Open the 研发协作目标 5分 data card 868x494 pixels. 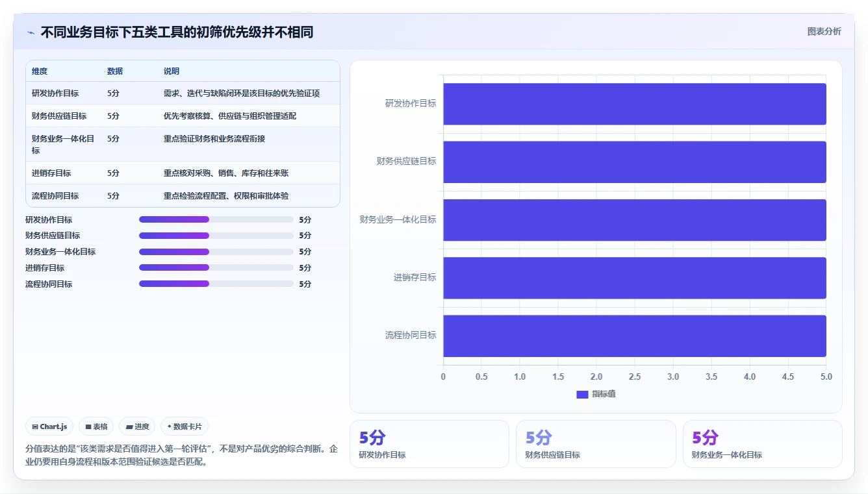[x=429, y=444]
